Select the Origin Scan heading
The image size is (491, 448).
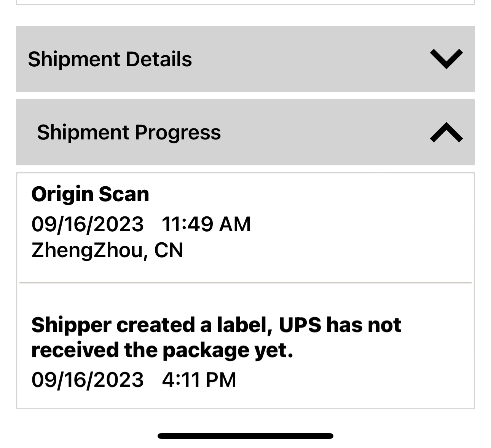(x=90, y=194)
